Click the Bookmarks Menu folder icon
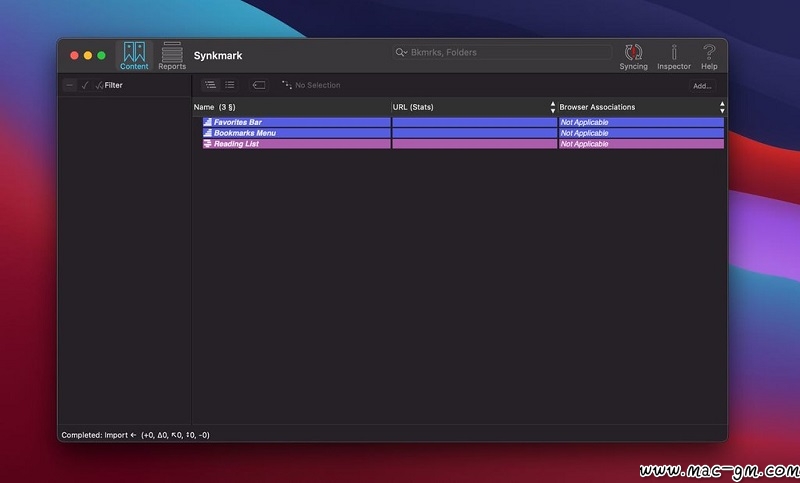 point(208,133)
